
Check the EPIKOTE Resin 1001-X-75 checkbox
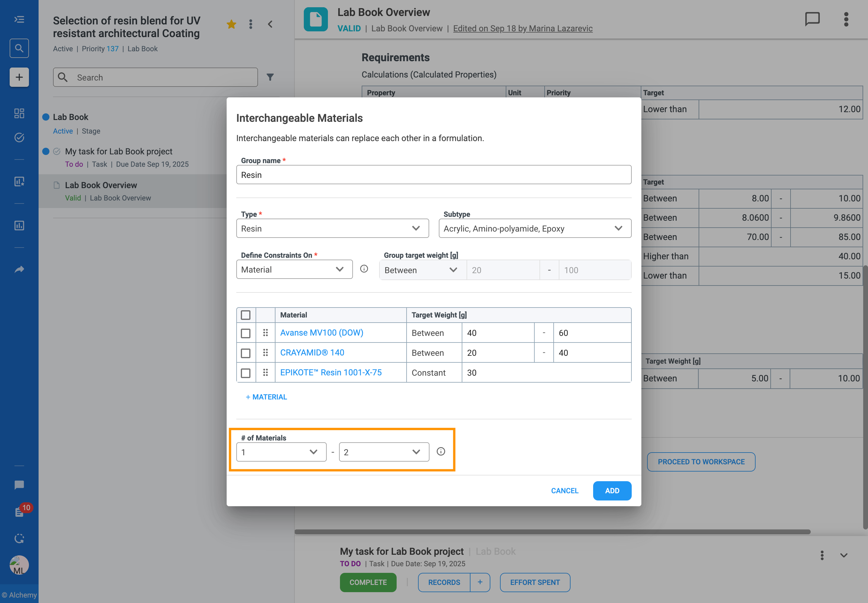(246, 373)
